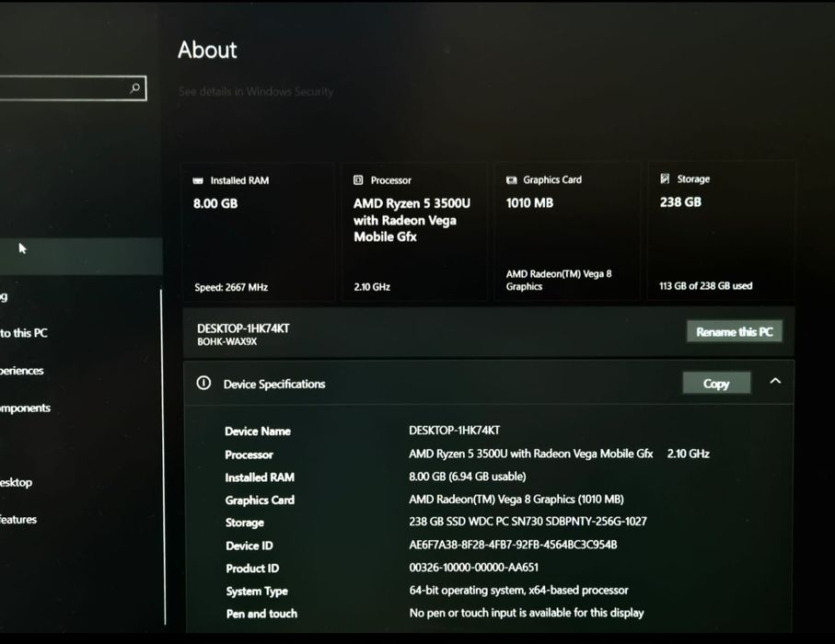Open sidebar item ending 'to this PC'
This screenshot has height=644, width=835.
(x=24, y=333)
